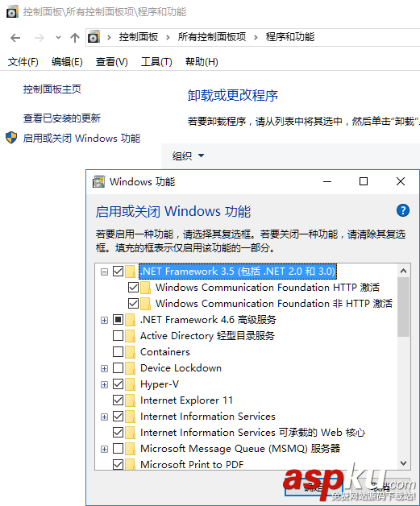Image resolution: width=420 pixels, height=506 pixels.
Task: Click the control panel icon in address bar
Action: click(94, 37)
